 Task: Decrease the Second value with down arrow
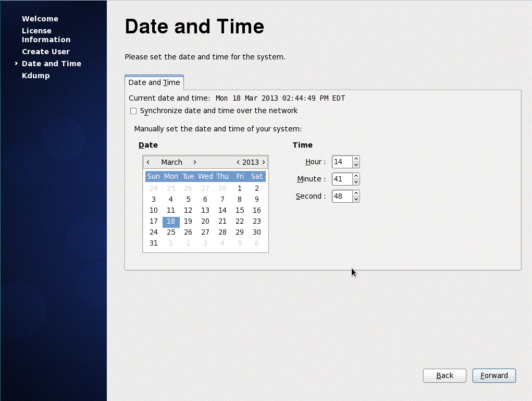pyautogui.click(x=356, y=199)
